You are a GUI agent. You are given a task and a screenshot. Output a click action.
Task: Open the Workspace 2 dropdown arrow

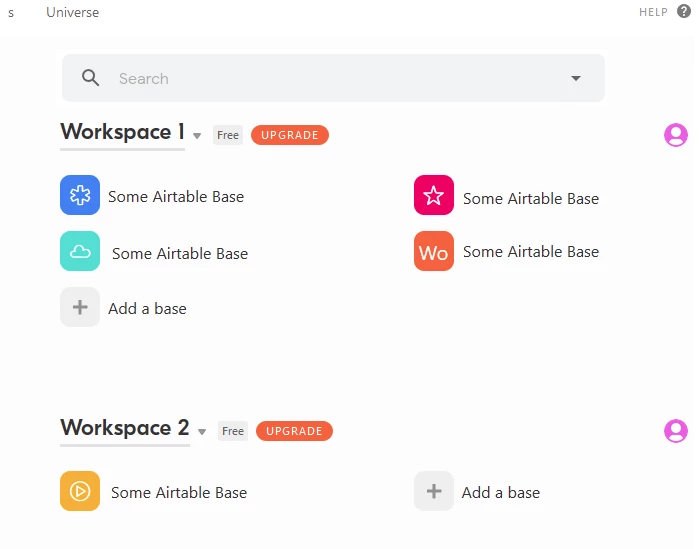[x=202, y=432]
